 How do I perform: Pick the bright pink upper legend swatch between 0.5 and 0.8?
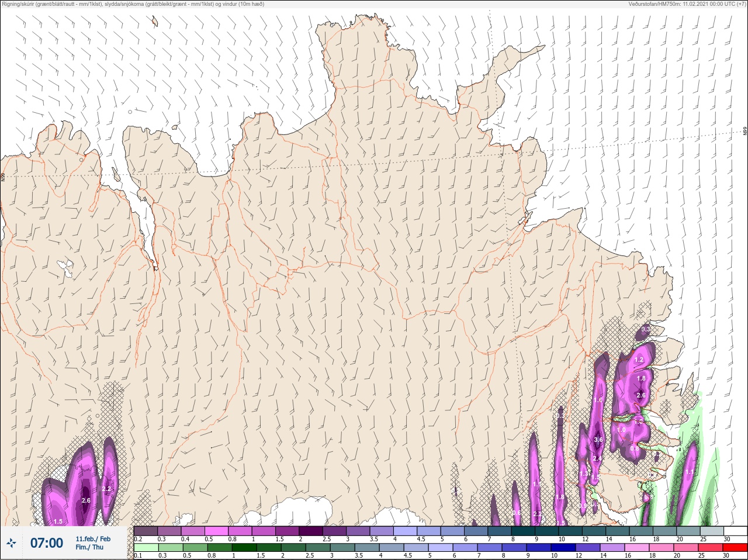216,531
